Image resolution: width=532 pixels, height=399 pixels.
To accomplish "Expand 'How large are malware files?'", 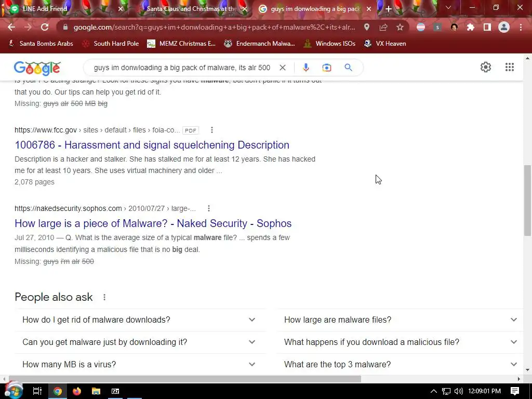I will (401, 320).
